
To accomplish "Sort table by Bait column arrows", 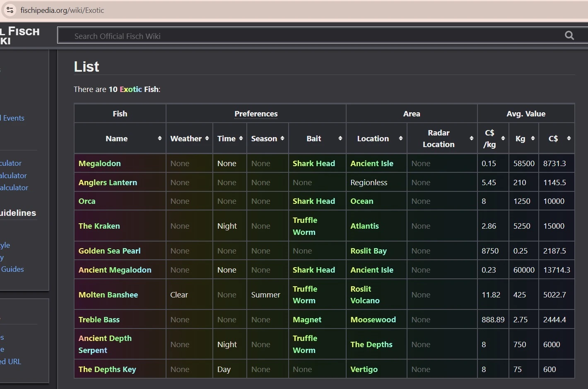I will (340, 138).
